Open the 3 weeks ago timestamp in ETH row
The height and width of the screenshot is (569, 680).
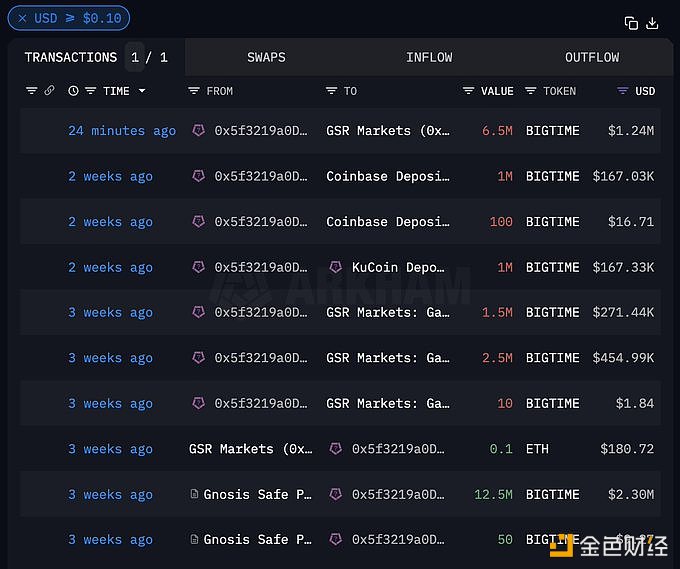pos(110,448)
